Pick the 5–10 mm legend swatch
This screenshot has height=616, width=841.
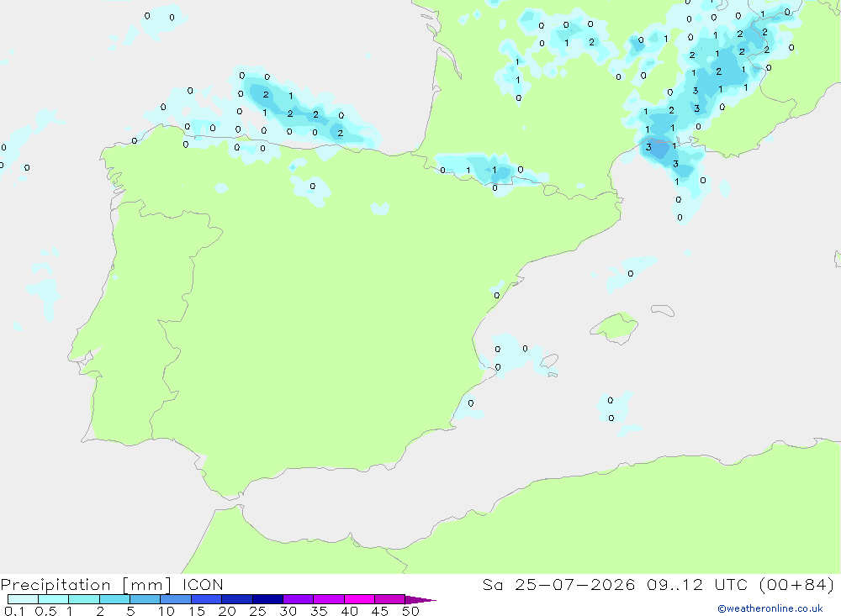[x=145, y=599]
